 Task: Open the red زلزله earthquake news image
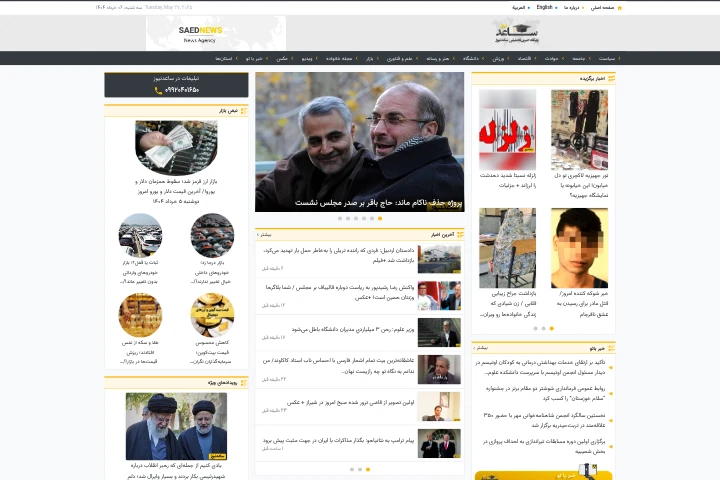(507, 130)
